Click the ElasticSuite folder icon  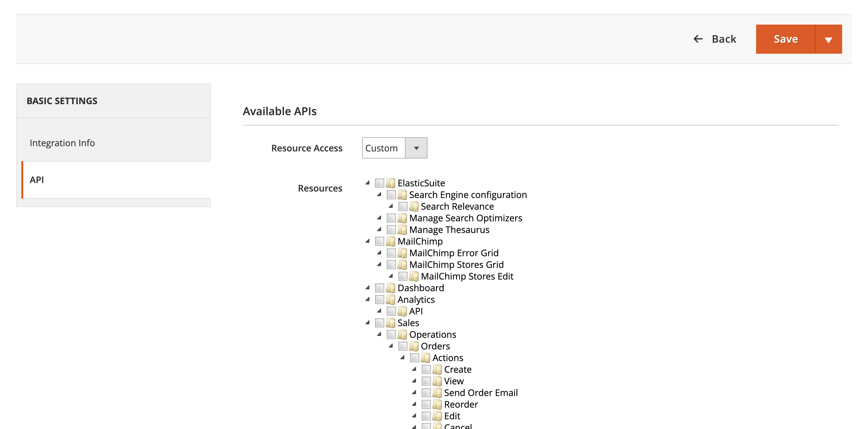tap(391, 183)
